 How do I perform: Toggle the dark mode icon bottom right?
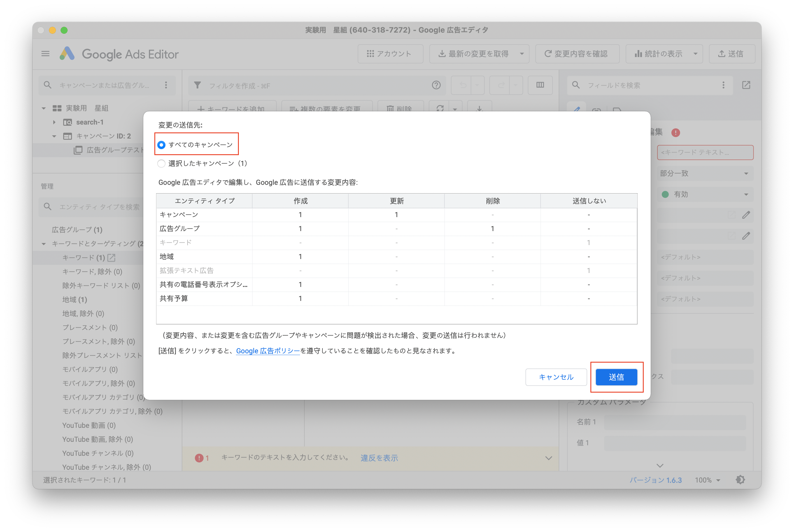tap(740, 480)
